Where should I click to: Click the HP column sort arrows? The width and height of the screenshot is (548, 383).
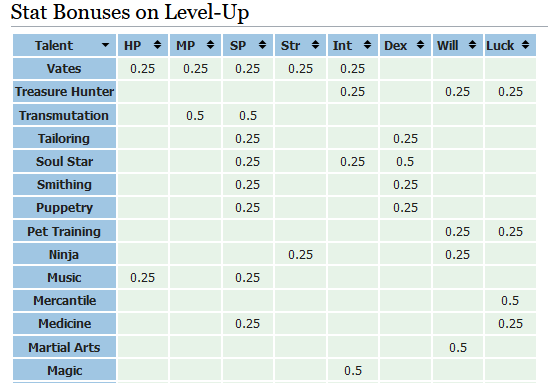pos(157,45)
